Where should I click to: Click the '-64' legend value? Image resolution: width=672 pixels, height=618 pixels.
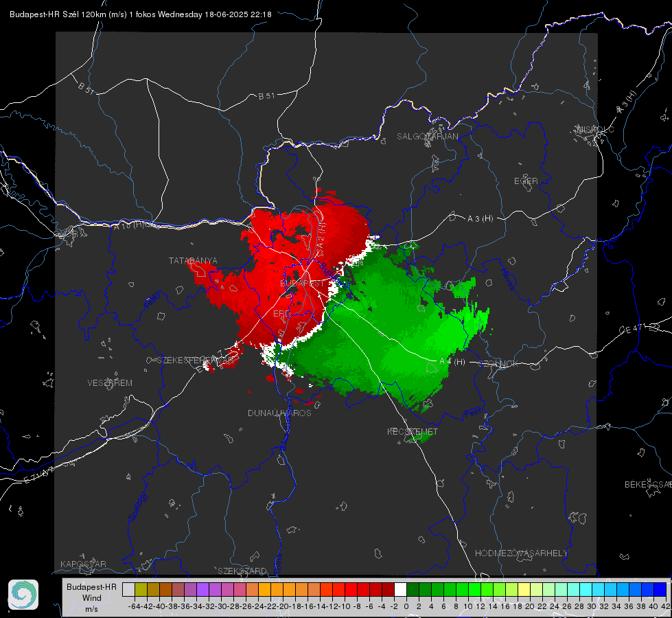pyautogui.click(x=135, y=606)
